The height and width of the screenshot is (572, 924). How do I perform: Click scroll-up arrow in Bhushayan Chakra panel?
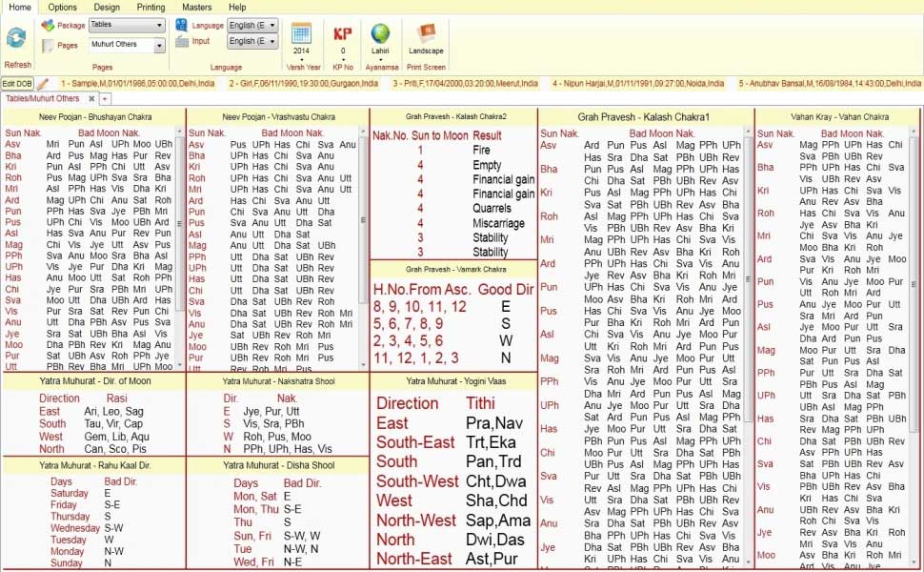coord(179,131)
